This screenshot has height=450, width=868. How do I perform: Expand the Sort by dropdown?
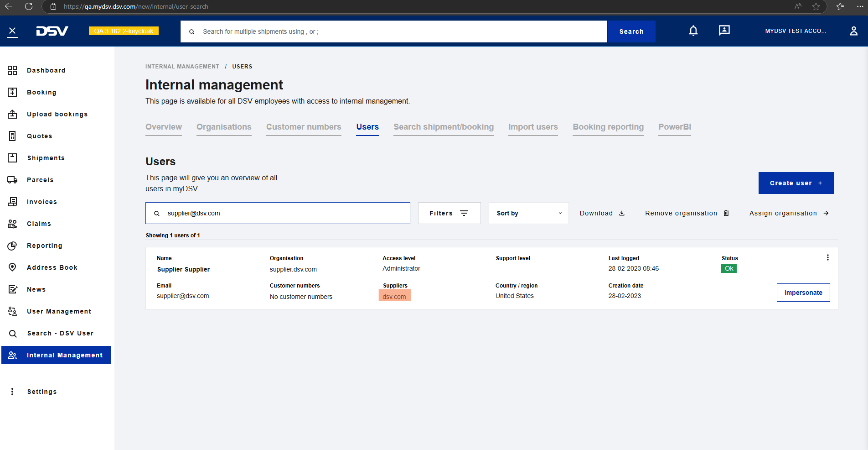[528, 213]
